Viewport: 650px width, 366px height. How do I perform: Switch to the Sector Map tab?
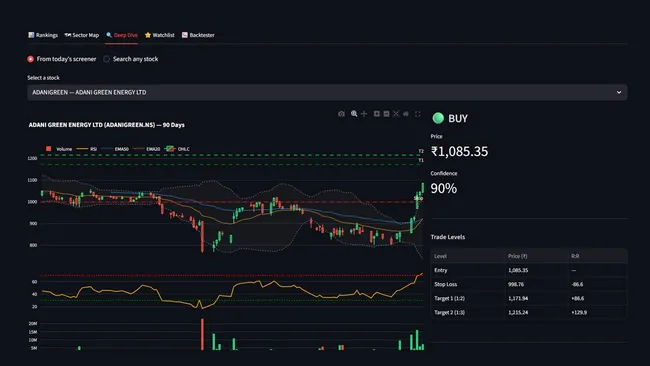click(82, 35)
